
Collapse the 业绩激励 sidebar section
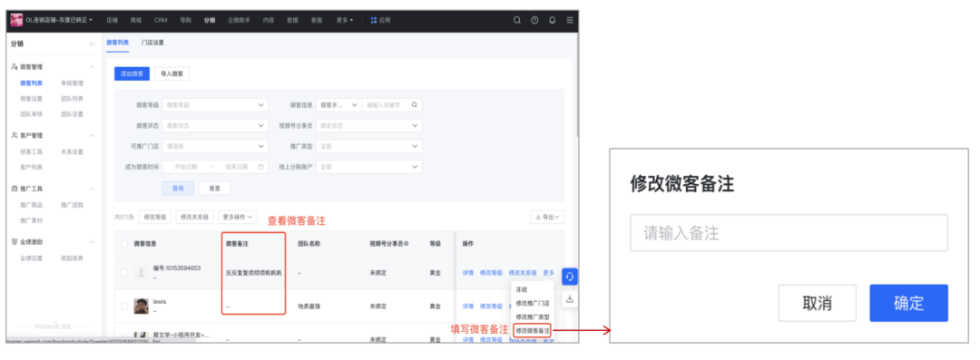(92, 242)
